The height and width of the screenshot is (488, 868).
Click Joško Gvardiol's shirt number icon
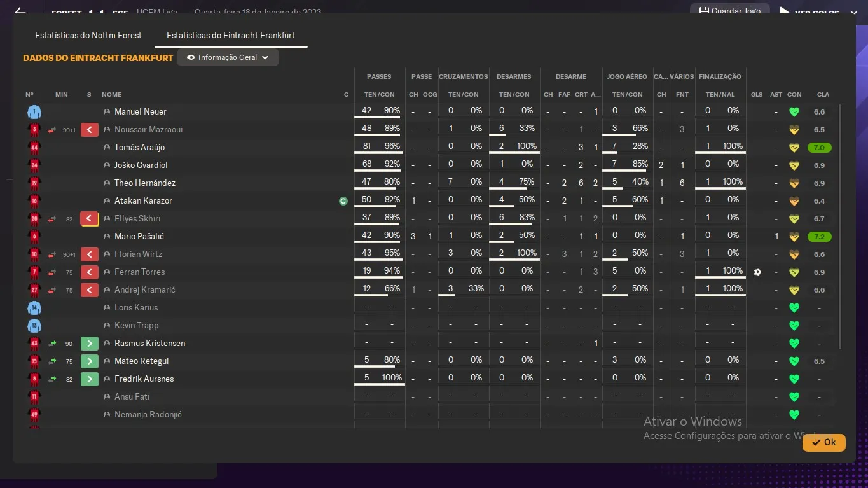[x=34, y=165]
